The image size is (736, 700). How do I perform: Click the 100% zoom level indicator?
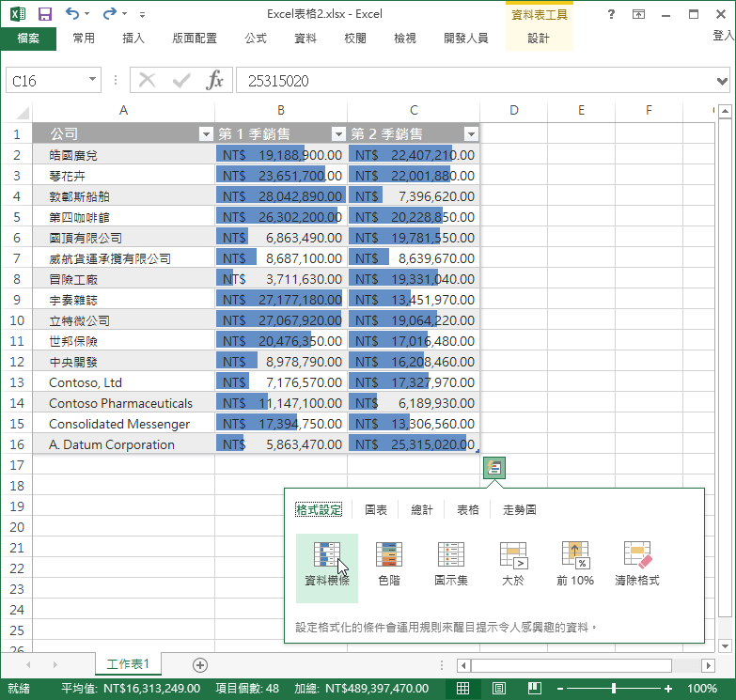(702, 689)
